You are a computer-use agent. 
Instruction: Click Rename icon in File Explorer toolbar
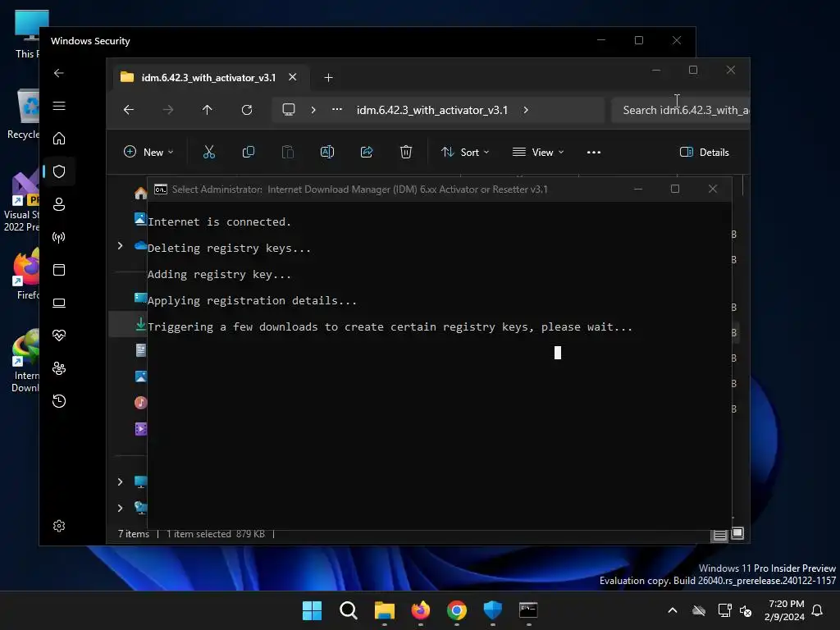point(327,152)
